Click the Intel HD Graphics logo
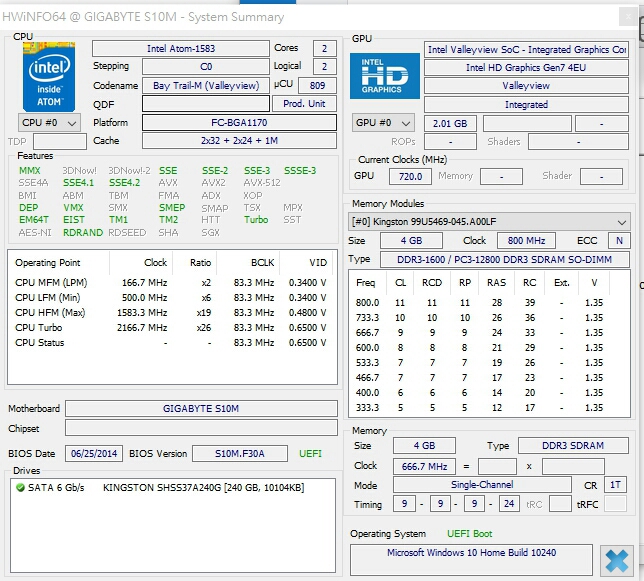This screenshot has width=644, height=581. point(385,76)
